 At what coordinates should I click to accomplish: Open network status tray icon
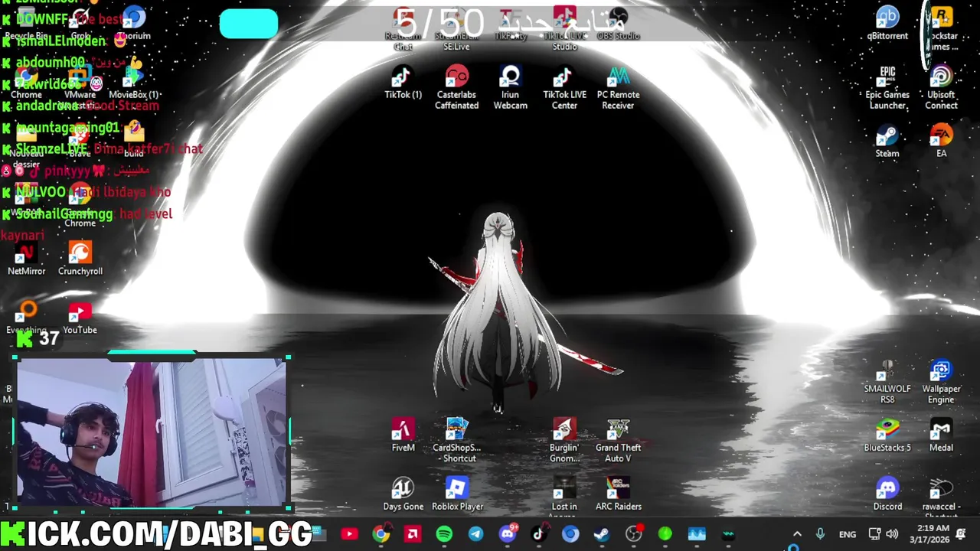[875, 534]
